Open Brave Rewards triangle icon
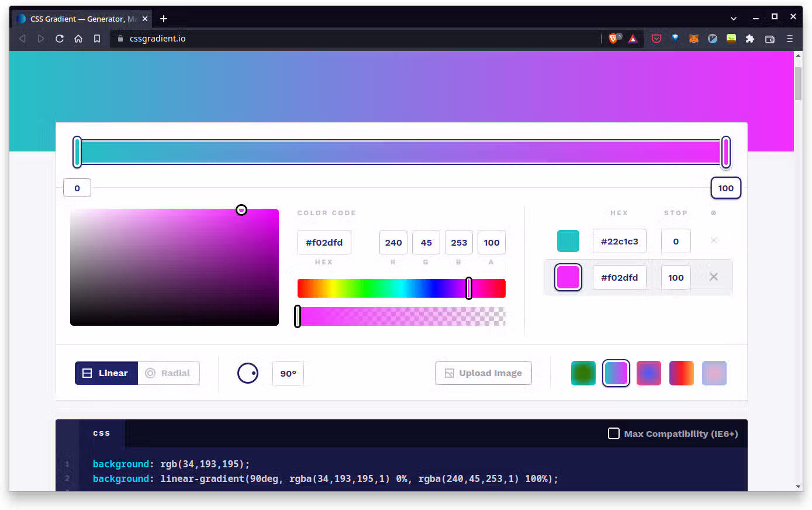This screenshot has height=510, width=812. pos(633,39)
